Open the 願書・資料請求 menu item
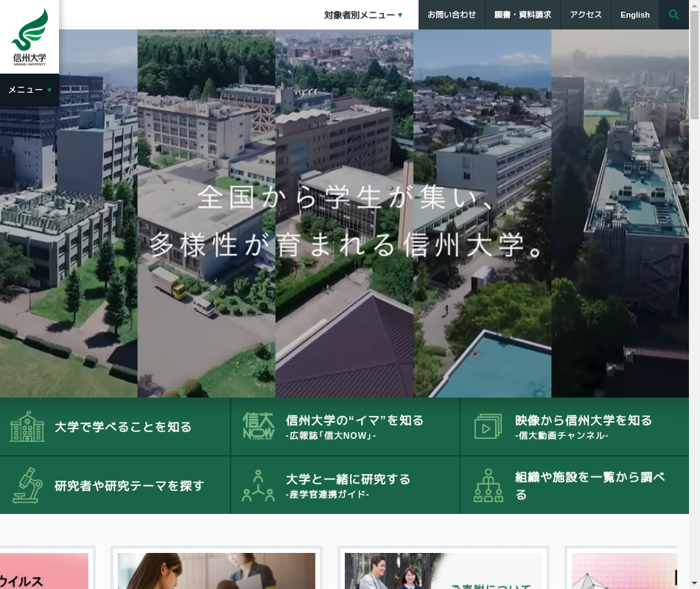The height and width of the screenshot is (589, 700). coord(522,15)
